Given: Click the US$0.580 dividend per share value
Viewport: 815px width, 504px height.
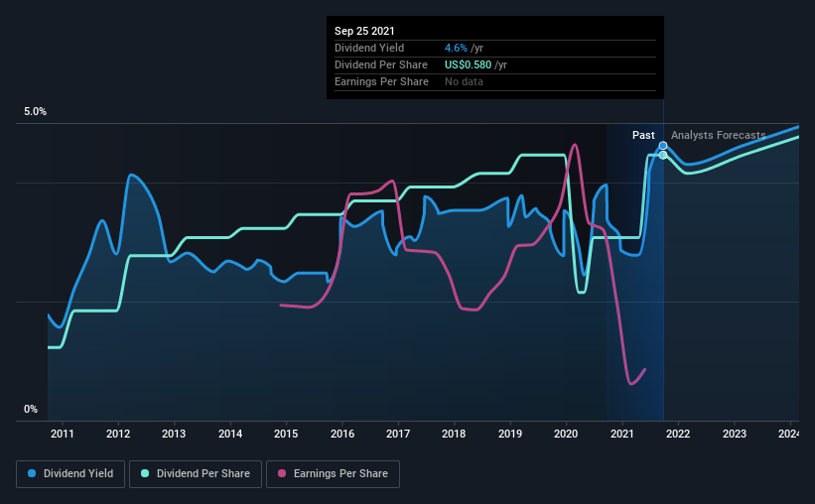Looking at the screenshot, I should pyautogui.click(x=468, y=64).
